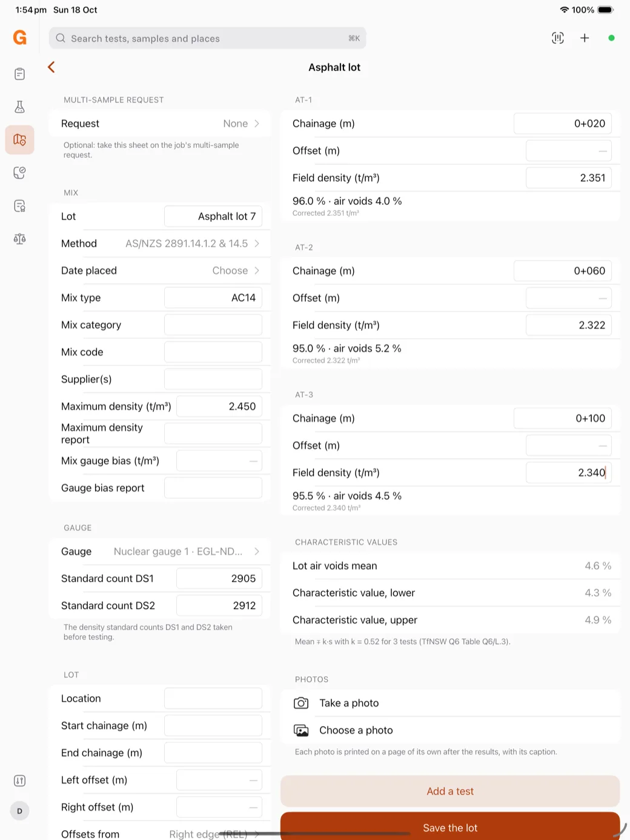The width and height of the screenshot is (630, 840).
Task: Open the sliders settings icon in sidebar
Action: click(x=20, y=781)
